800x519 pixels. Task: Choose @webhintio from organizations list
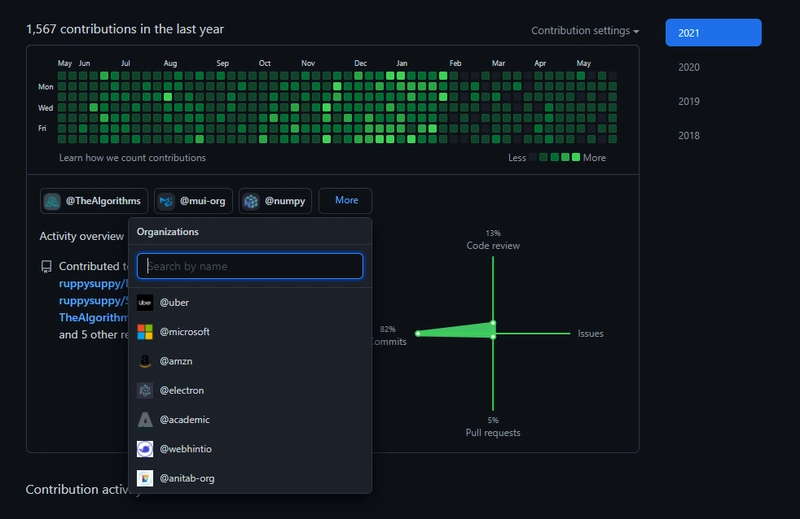tap(250, 449)
